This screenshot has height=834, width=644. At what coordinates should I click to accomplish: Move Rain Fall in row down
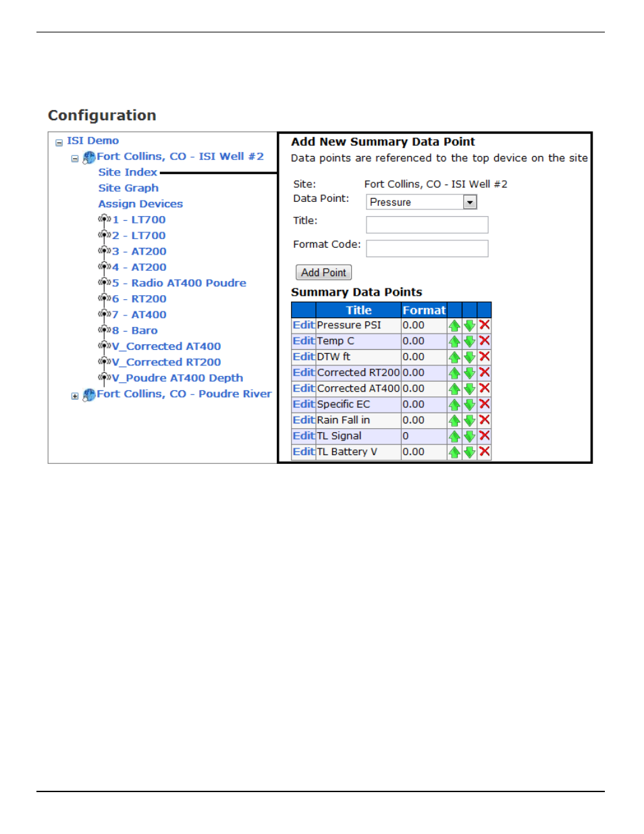click(470, 421)
